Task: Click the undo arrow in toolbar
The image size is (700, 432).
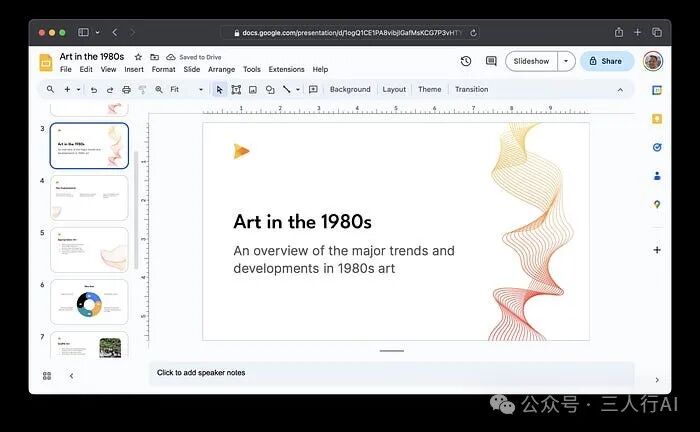Action: point(94,89)
